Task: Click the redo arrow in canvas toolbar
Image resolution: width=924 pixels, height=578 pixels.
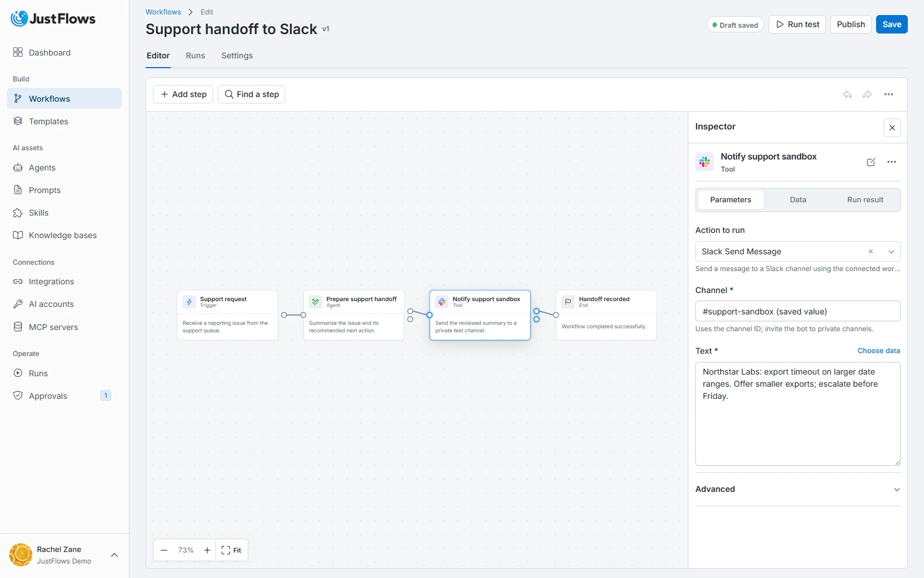Action: [867, 94]
